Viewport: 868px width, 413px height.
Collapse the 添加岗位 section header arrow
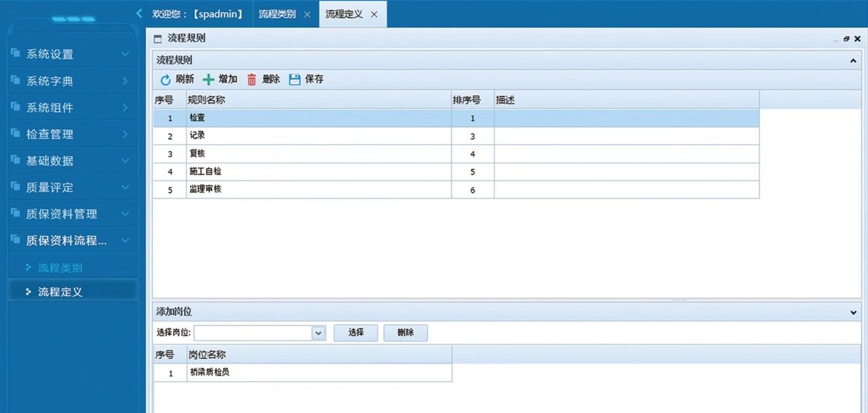853,313
